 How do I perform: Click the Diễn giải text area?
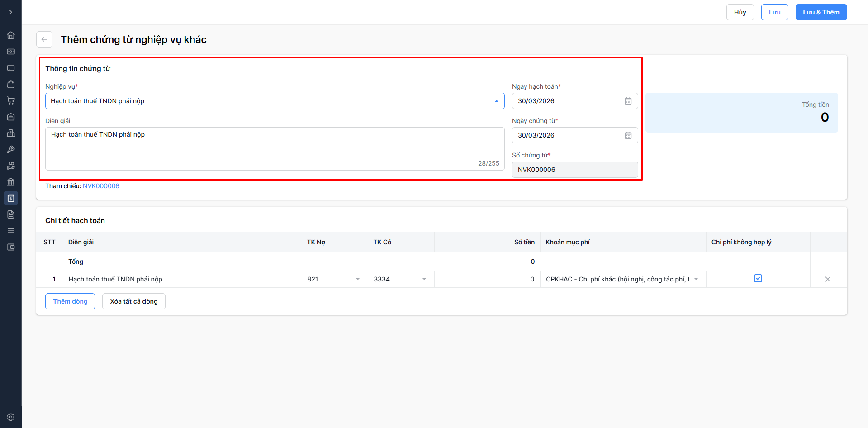(x=275, y=148)
